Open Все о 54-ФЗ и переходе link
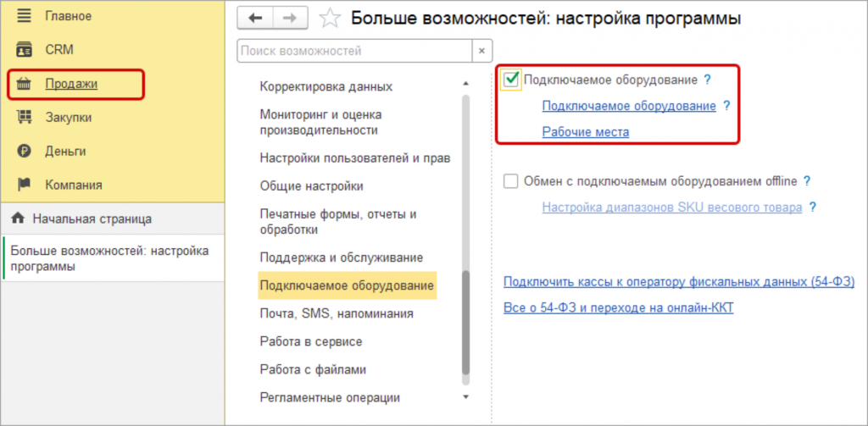 (618, 307)
